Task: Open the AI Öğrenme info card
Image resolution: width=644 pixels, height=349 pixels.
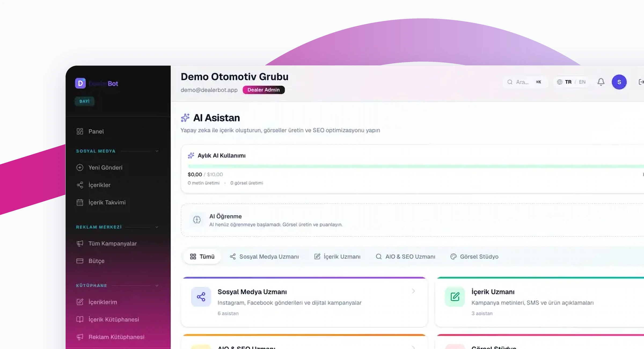Action: (413, 220)
